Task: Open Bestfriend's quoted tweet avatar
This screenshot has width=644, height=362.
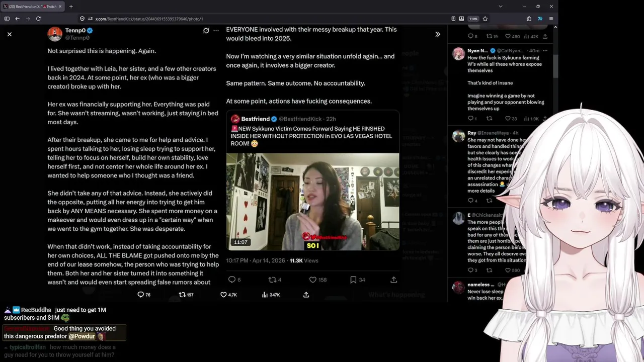Action: (235, 119)
